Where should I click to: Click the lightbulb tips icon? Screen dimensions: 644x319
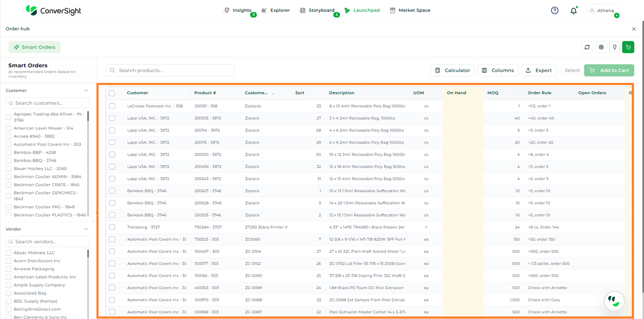(x=615, y=47)
